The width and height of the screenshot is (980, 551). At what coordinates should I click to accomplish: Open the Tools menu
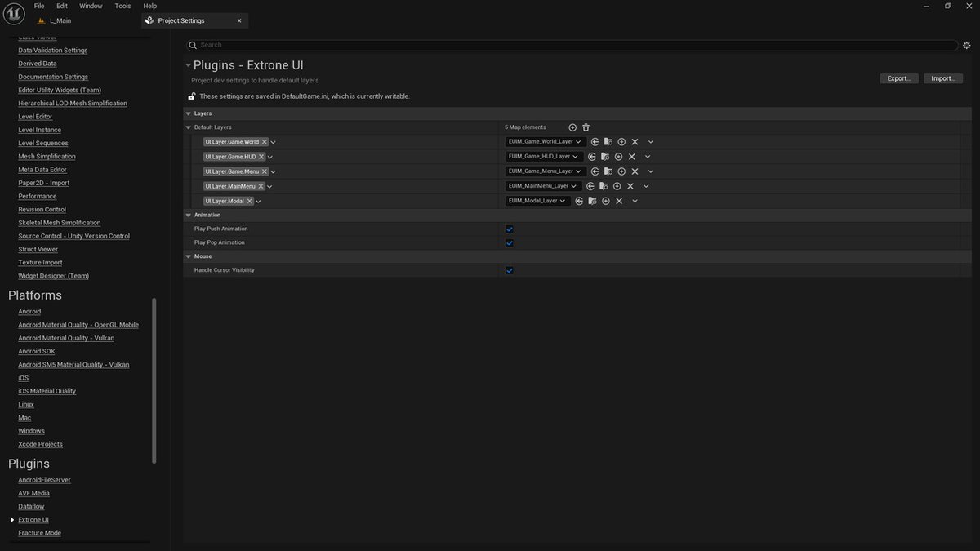coord(122,6)
